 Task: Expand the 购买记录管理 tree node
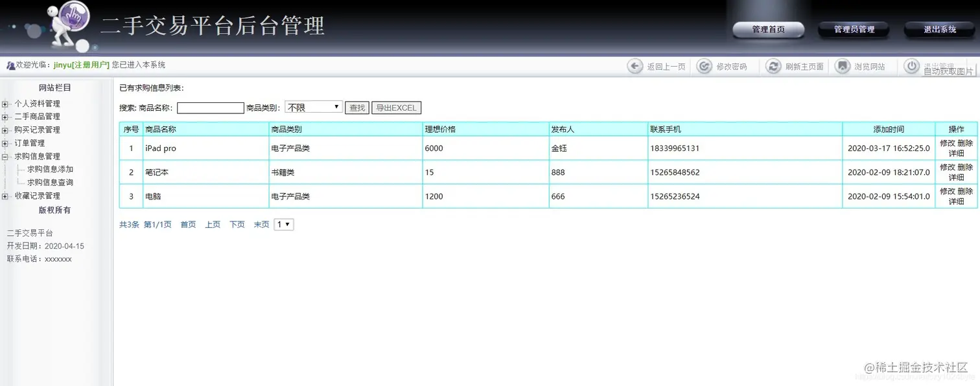tap(5, 130)
